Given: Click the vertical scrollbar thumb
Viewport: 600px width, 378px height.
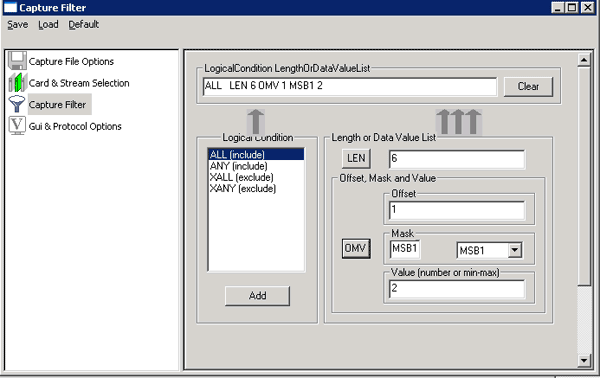Looking at the screenshot, I should pyautogui.click(x=584, y=176).
